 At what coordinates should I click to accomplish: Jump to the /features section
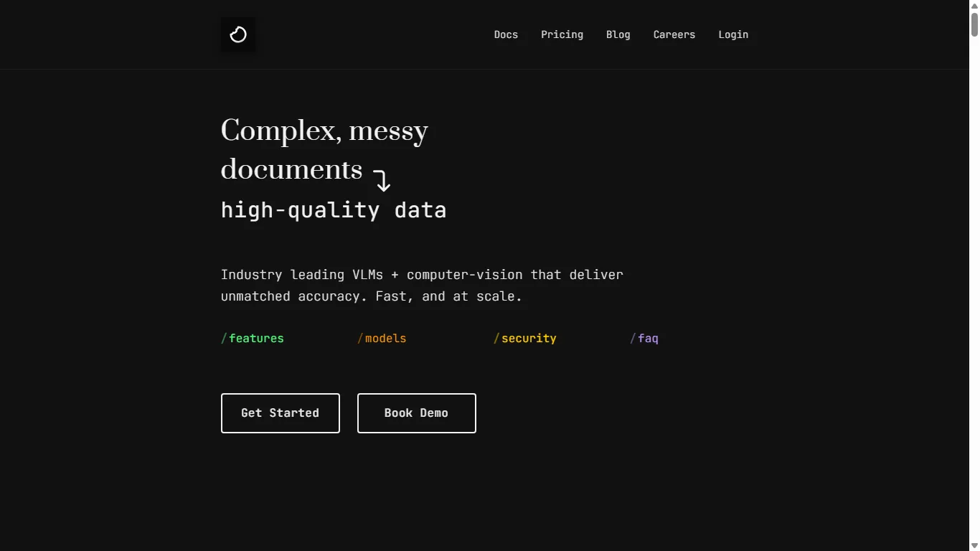click(x=253, y=338)
